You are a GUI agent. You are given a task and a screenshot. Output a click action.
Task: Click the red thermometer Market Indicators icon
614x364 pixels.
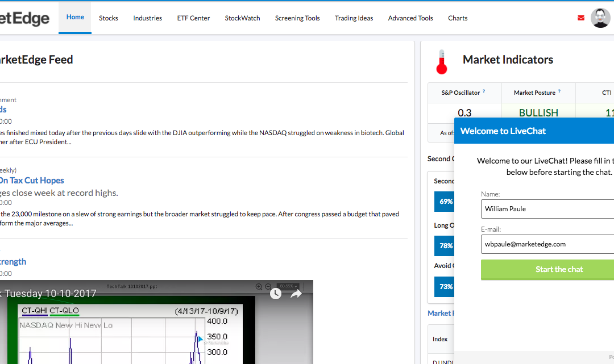[442, 62]
